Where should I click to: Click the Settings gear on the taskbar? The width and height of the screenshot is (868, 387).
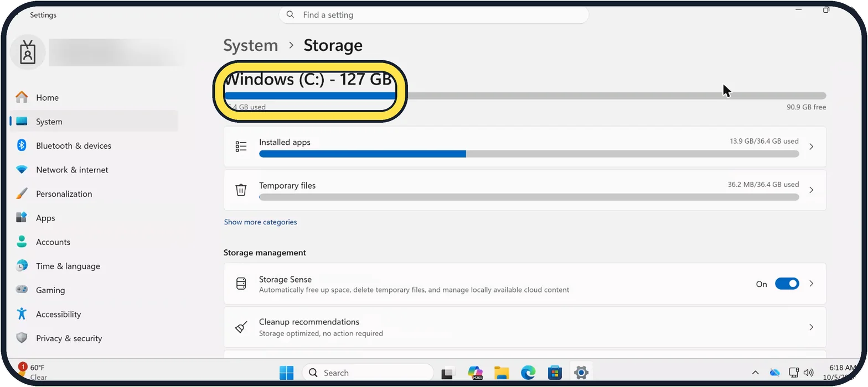pyautogui.click(x=581, y=373)
